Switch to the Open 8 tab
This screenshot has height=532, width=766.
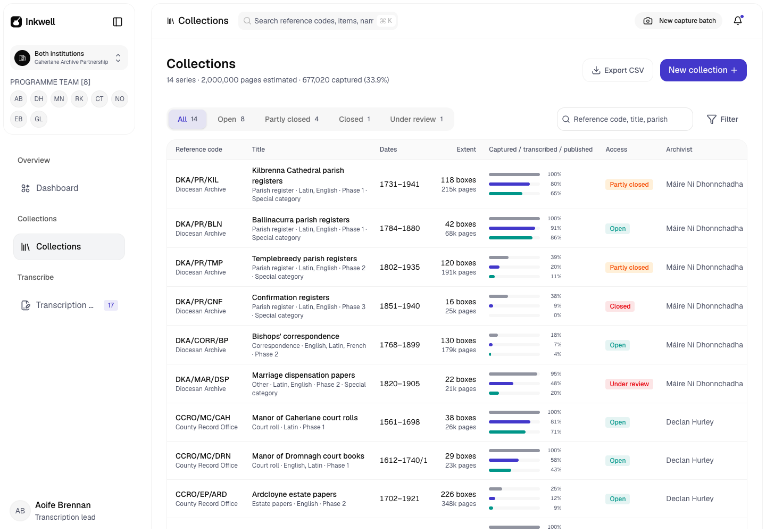tap(231, 119)
